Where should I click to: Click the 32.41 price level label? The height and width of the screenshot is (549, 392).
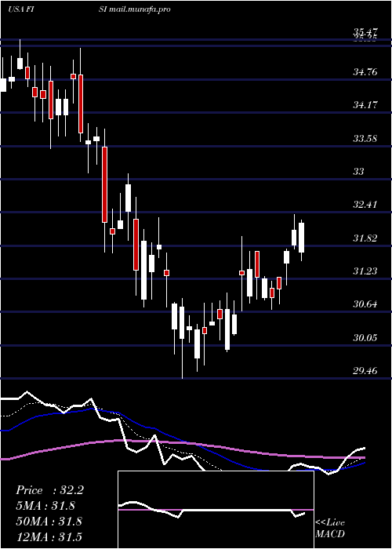[x=365, y=205]
